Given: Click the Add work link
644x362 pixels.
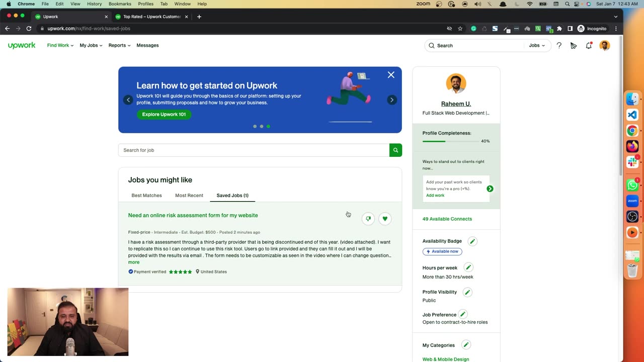Looking at the screenshot, I should point(435,195).
